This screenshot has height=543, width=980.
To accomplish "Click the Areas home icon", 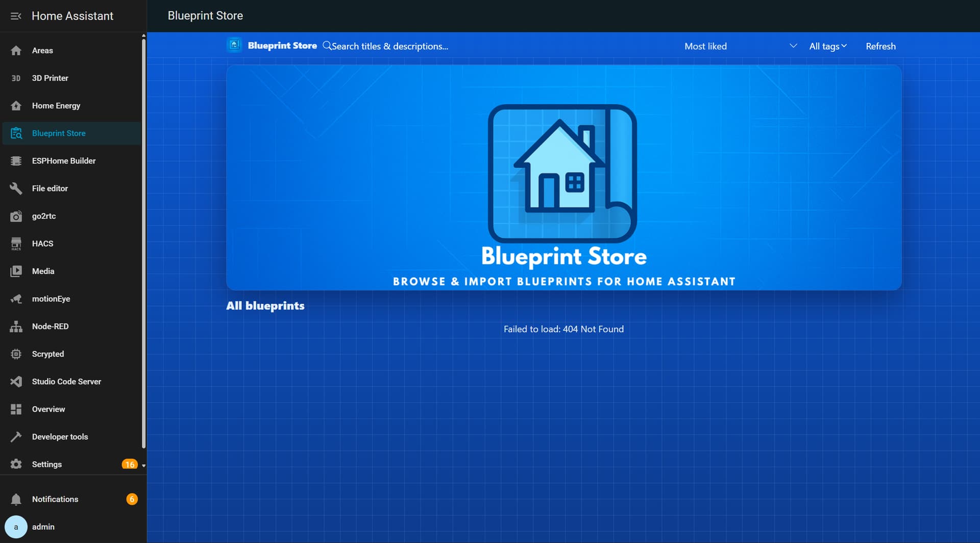I will [16, 51].
